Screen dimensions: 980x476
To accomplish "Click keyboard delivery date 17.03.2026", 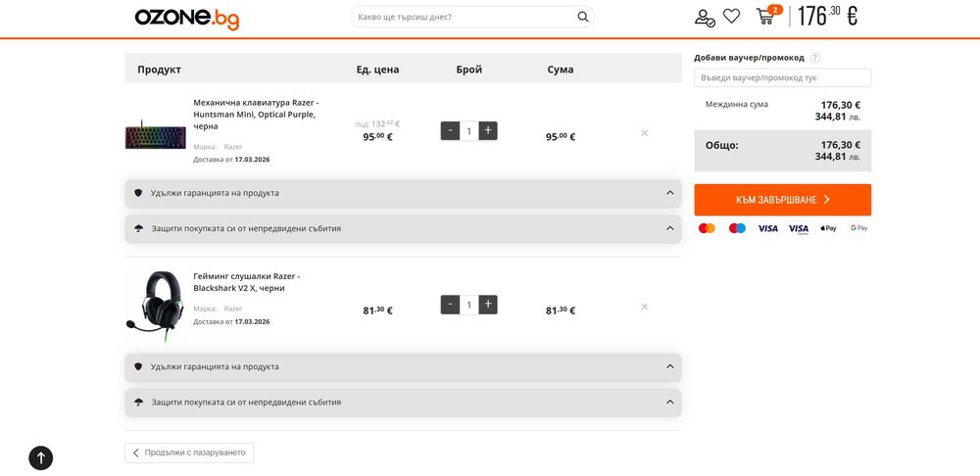I will [x=253, y=160].
